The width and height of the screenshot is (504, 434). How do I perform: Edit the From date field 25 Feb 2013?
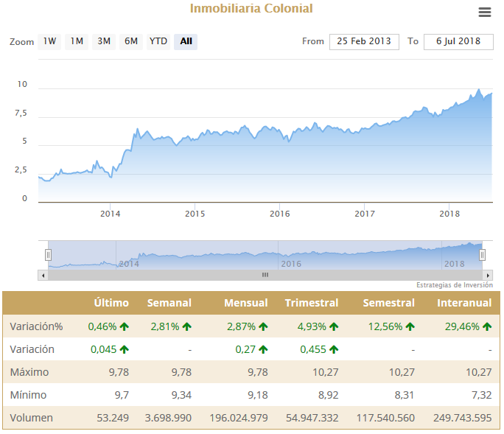click(364, 42)
